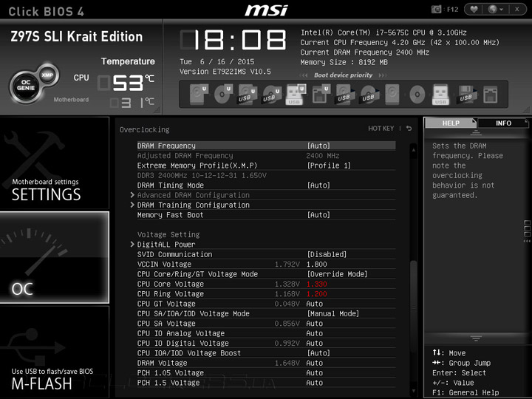Viewport: 532px width, 399px height.
Task: Click the highlighted UEFI USB key boot icon
Action: tap(296, 94)
